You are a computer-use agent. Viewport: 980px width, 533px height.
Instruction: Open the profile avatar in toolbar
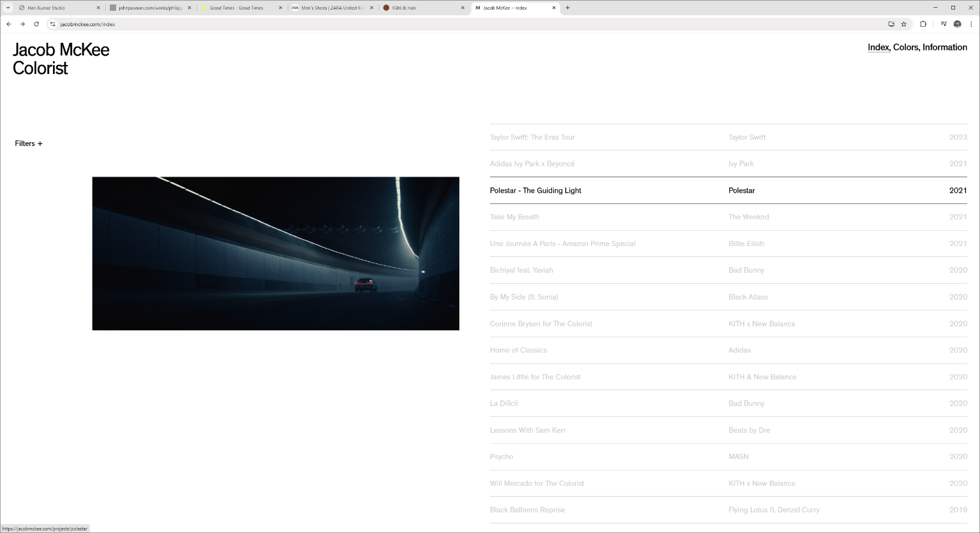coord(957,24)
